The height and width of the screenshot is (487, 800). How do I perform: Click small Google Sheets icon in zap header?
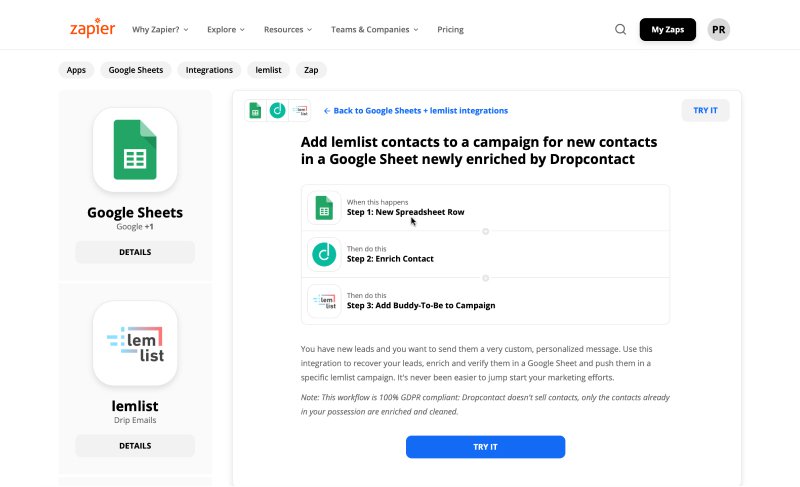click(255, 110)
